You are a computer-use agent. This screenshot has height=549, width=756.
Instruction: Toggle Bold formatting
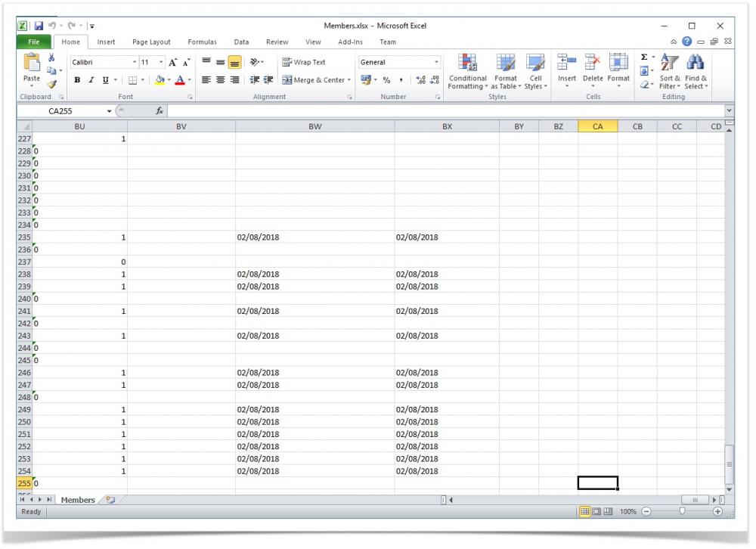point(75,80)
